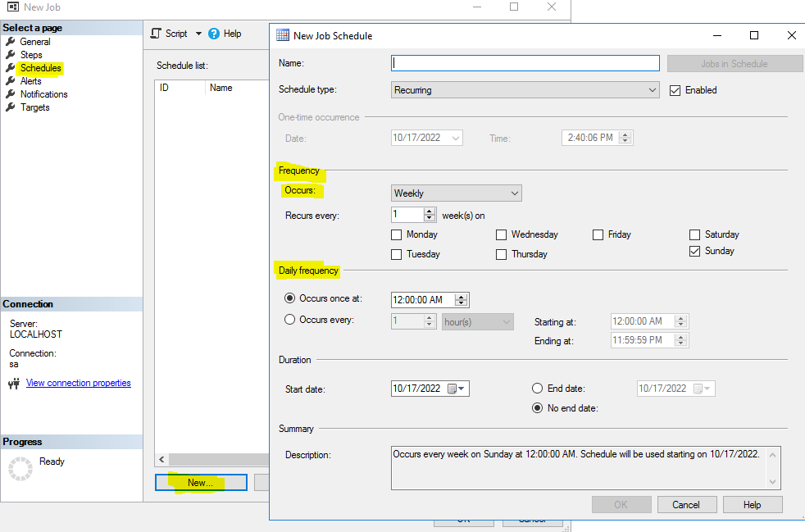Open the Script dropdown arrow
805x532 pixels.
click(x=198, y=34)
